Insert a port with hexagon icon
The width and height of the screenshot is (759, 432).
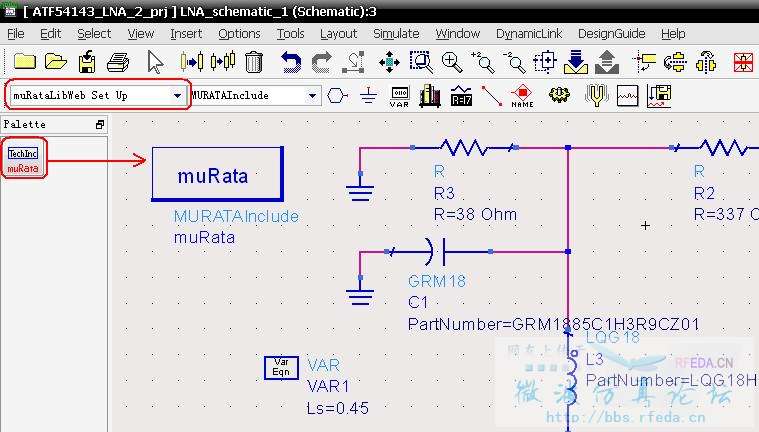(x=337, y=95)
